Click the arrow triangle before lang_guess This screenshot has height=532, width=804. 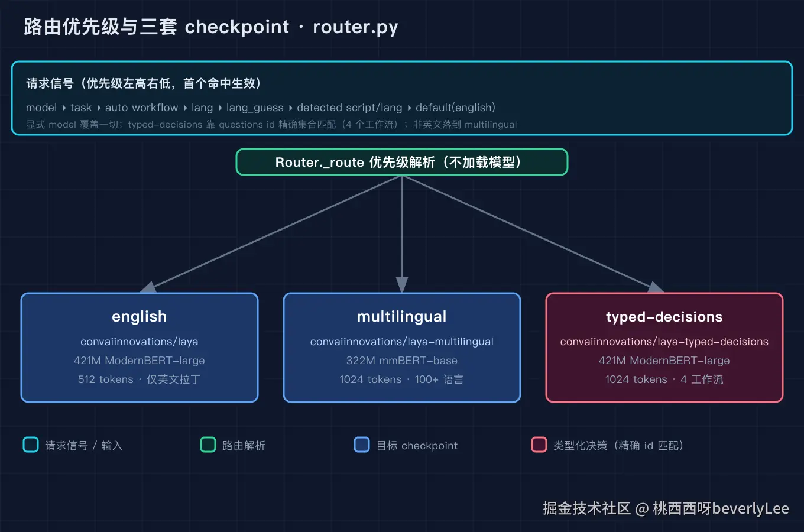(x=220, y=108)
